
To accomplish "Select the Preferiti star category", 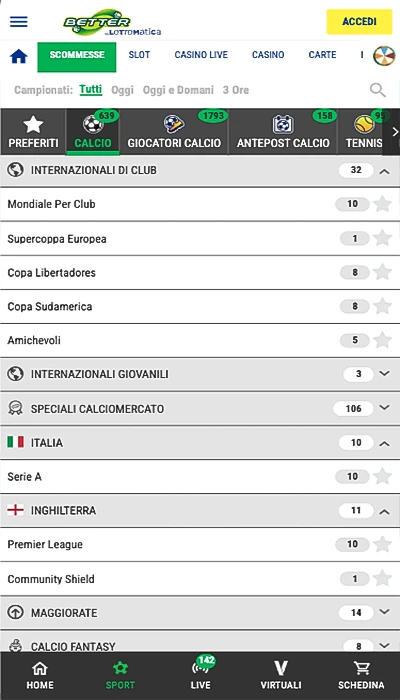I will pos(33,132).
